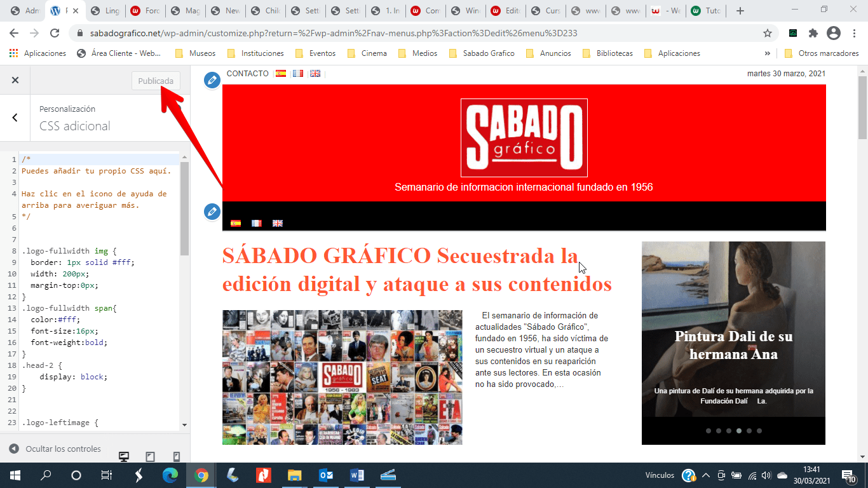Image resolution: width=868 pixels, height=488 pixels.
Task: Open the Aplicaciones bookmarks shortcut
Action: (39, 53)
